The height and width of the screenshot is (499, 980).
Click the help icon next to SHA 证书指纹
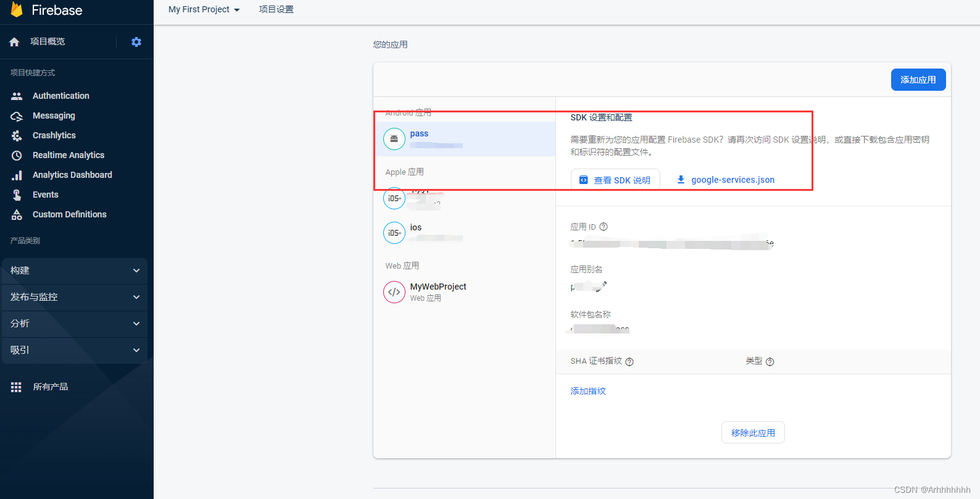(629, 362)
